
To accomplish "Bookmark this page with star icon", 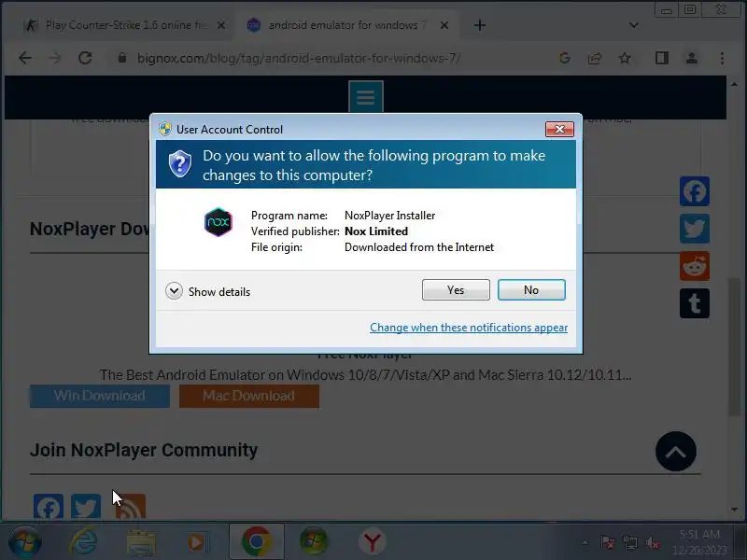I will pyautogui.click(x=625, y=58).
